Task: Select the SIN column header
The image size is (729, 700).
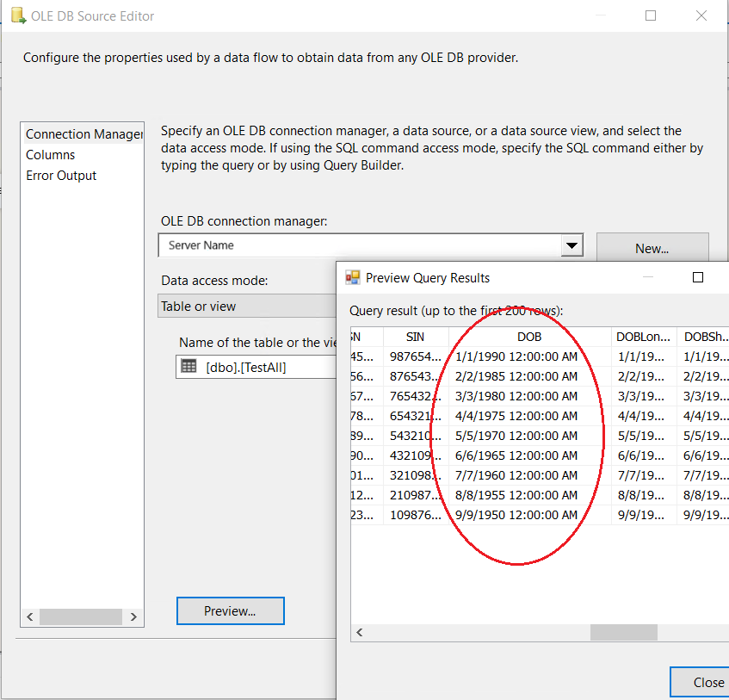Action: pyautogui.click(x=415, y=337)
